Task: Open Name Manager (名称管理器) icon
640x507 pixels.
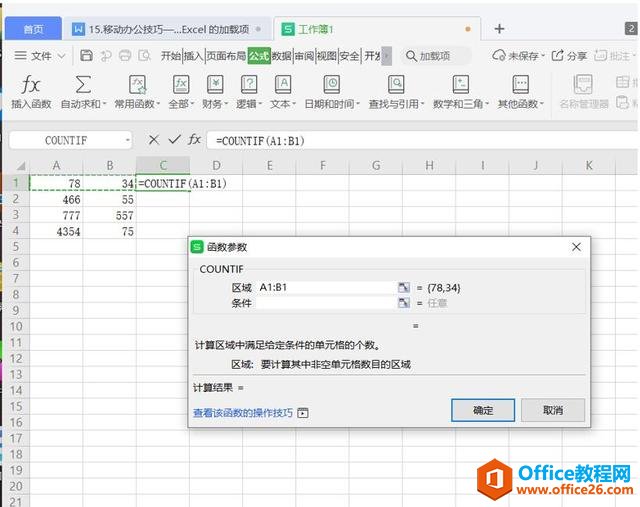Action: click(583, 85)
